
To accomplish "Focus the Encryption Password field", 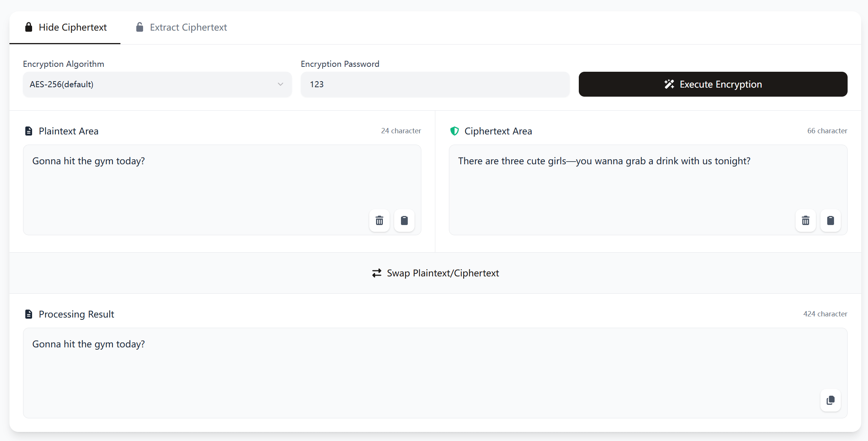I will coord(434,84).
